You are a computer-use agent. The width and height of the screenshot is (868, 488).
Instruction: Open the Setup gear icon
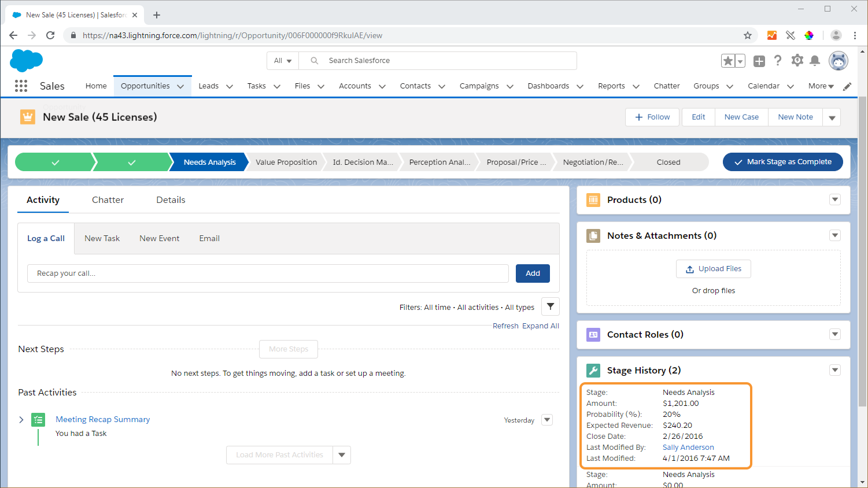[797, 60]
